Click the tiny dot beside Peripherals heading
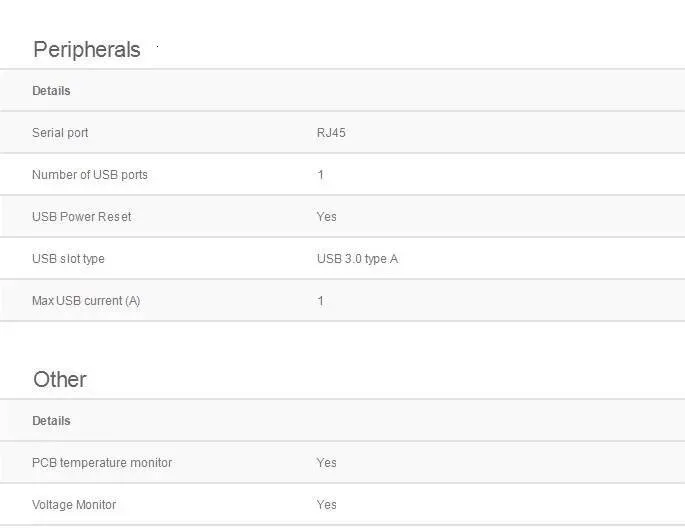The image size is (685, 532). [157, 45]
